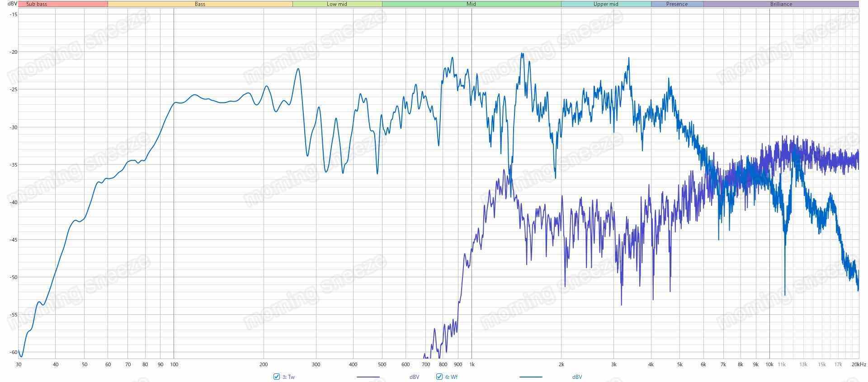Click the -30 value on the vertical axis

pyautogui.click(x=14, y=127)
